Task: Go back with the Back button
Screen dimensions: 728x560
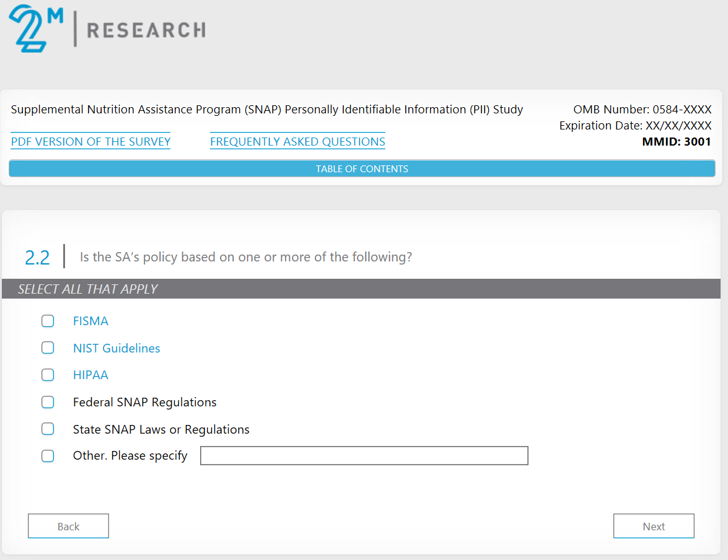Action: (x=68, y=526)
